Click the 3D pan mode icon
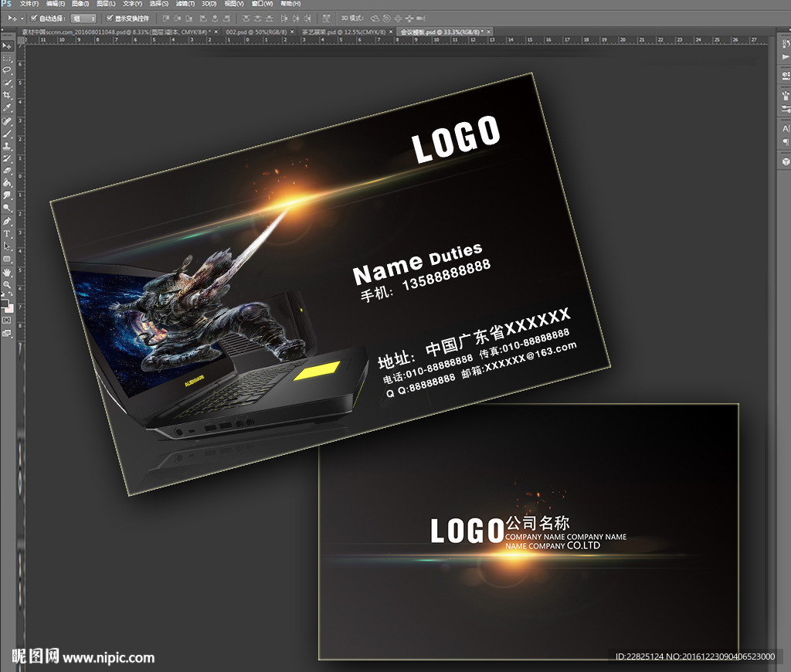This screenshot has width=791, height=672. coord(398,19)
